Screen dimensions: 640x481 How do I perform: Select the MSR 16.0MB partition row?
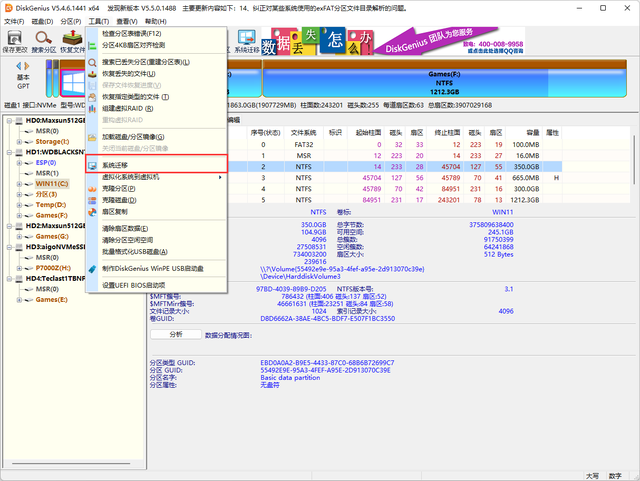point(395,156)
